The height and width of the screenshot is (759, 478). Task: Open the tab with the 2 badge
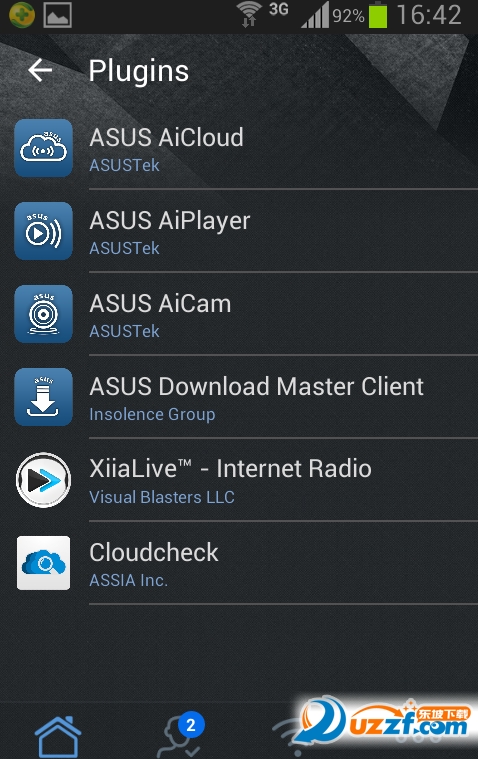click(182, 736)
